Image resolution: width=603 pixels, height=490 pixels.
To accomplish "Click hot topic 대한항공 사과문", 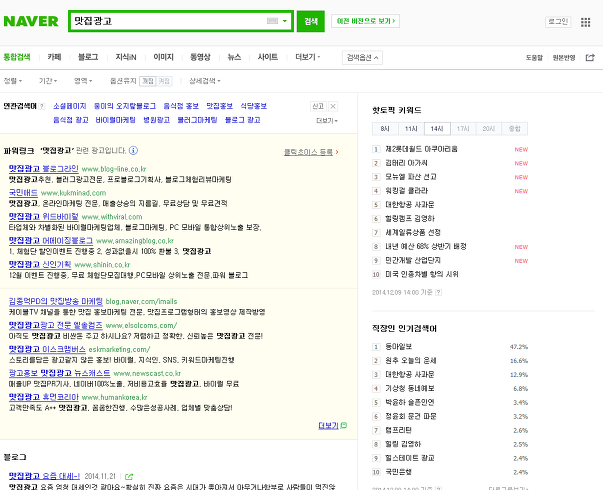I will 410,205.
